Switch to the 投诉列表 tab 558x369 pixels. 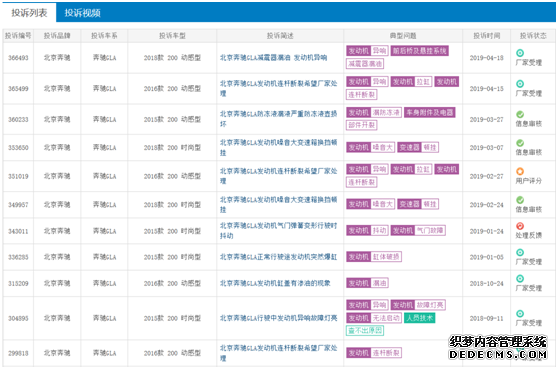pos(29,13)
